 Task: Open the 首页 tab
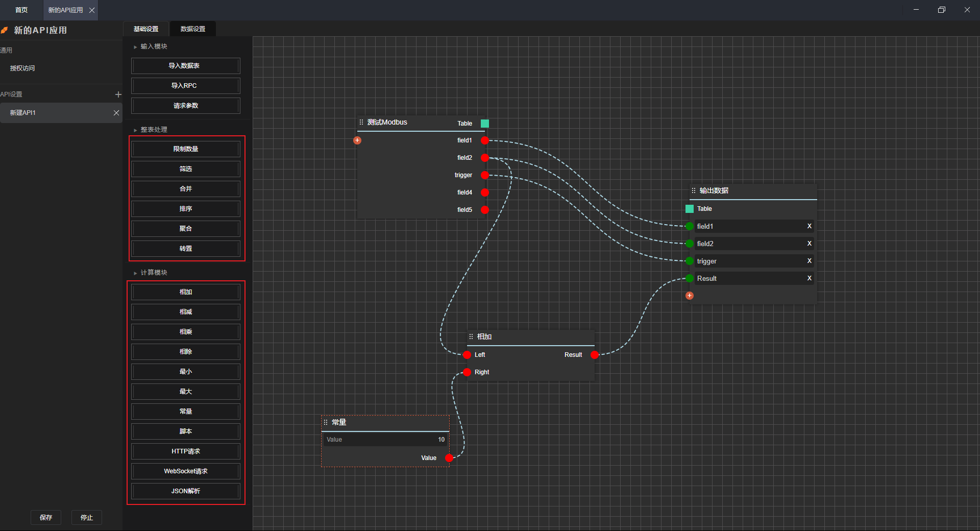[21, 10]
